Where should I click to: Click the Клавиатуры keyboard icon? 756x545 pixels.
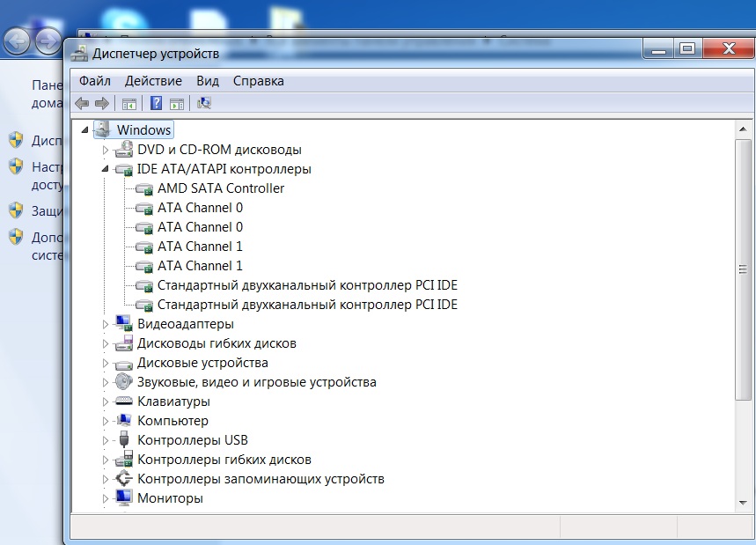pyautogui.click(x=124, y=401)
